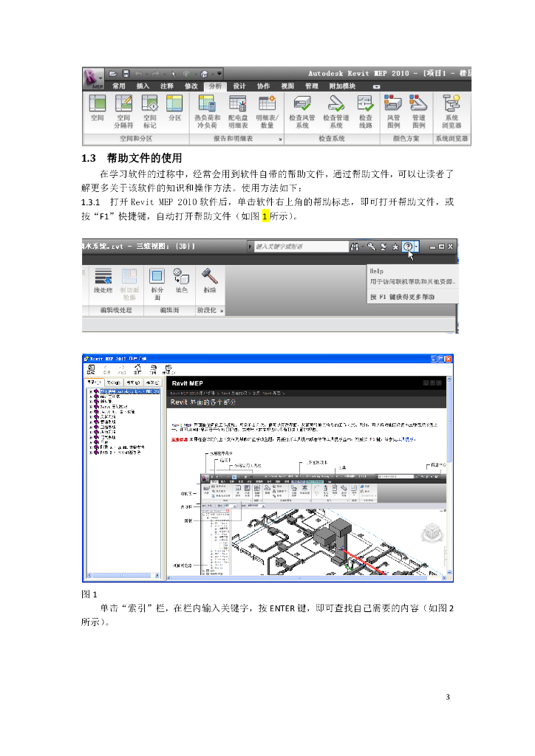Select the fourth tab in help navigation pane
This screenshot has width=535, height=756.
(x=151, y=382)
